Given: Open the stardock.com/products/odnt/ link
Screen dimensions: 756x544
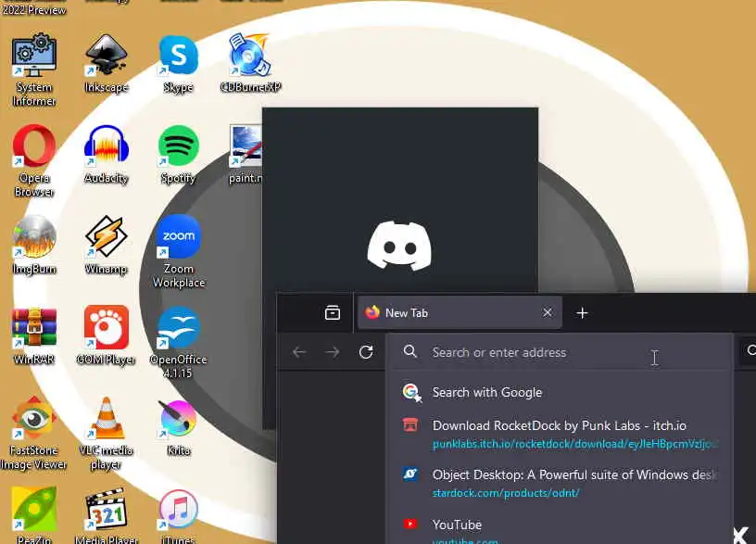Looking at the screenshot, I should pos(505,493).
